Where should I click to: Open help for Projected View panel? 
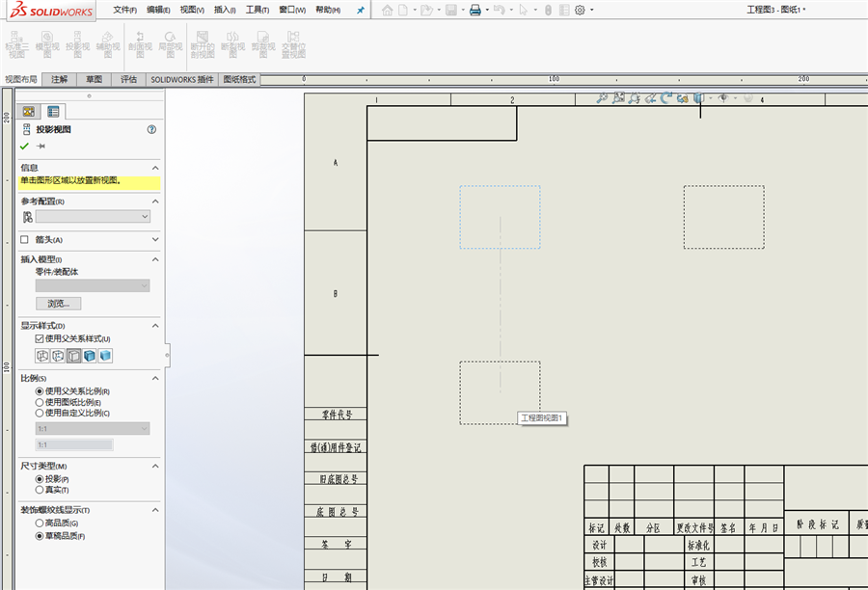click(x=151, y=129)
